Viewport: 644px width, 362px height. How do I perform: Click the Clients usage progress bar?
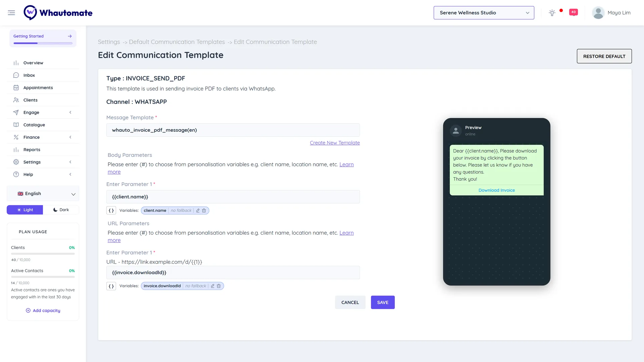(x=43, y=254)
